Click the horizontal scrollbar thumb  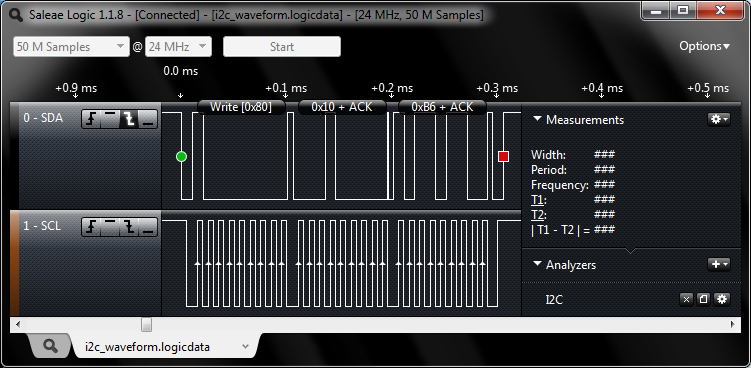(x=147, y=324)
